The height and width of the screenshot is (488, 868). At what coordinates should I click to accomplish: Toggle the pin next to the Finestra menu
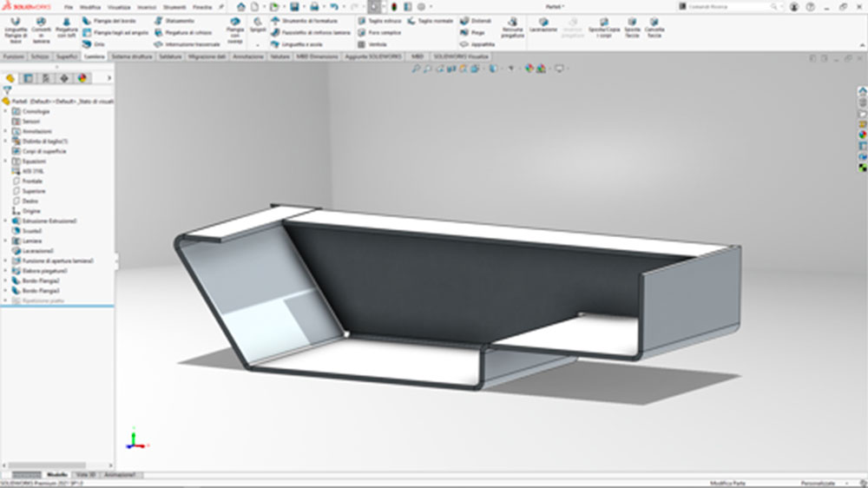click(221, 7)
